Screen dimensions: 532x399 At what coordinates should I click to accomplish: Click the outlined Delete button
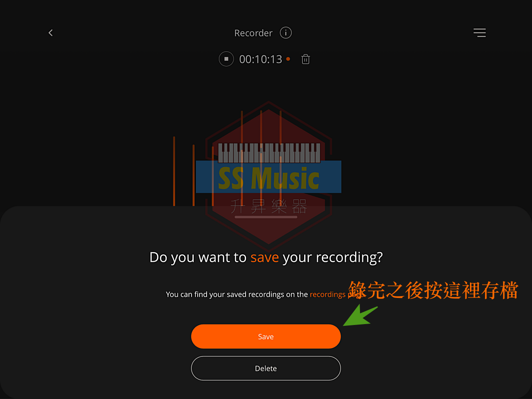266,368
